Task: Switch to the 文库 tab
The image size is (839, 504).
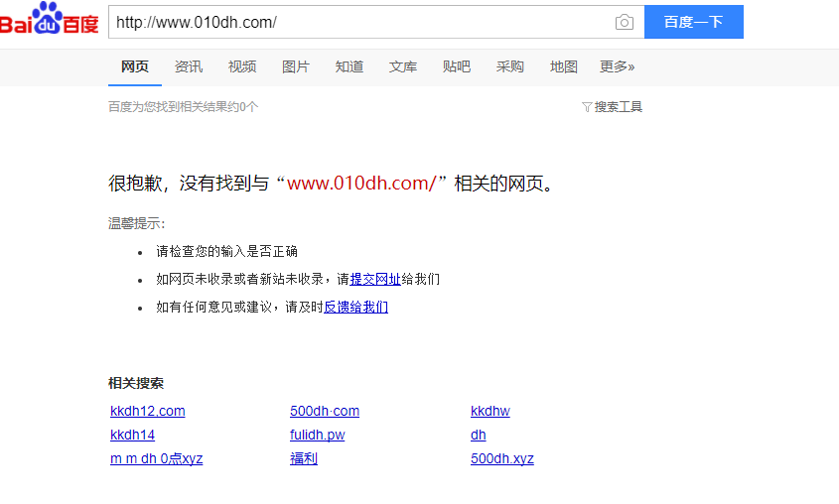Action: tap(403, 66)
